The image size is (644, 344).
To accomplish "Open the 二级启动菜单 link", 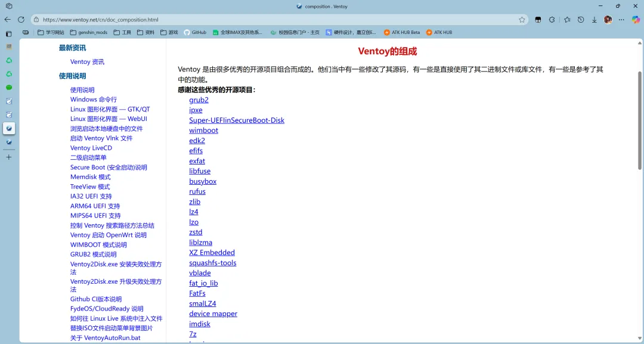I will (88, 157).
